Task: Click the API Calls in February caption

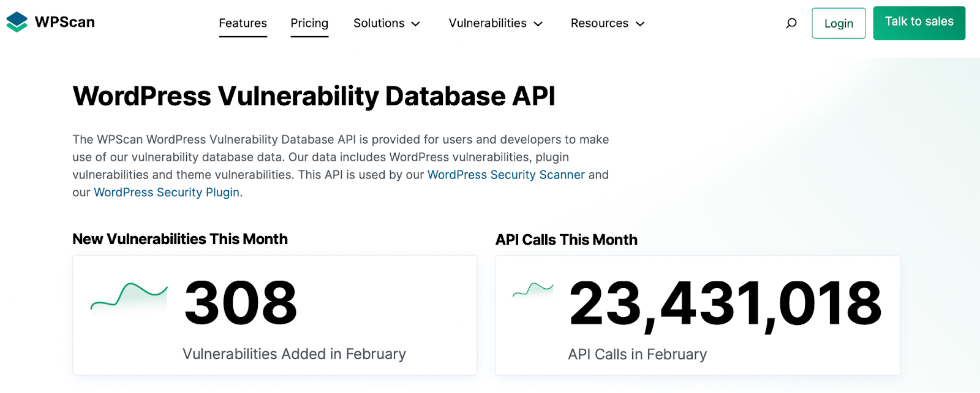Action: 638,354
